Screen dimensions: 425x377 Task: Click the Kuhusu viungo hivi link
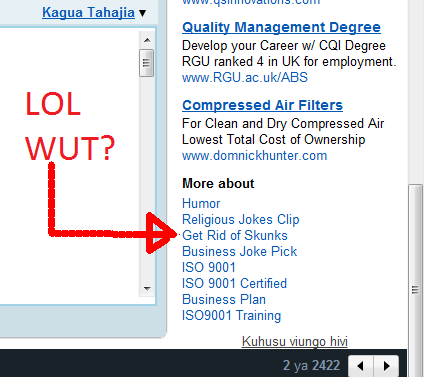click(x=295, y=341)
